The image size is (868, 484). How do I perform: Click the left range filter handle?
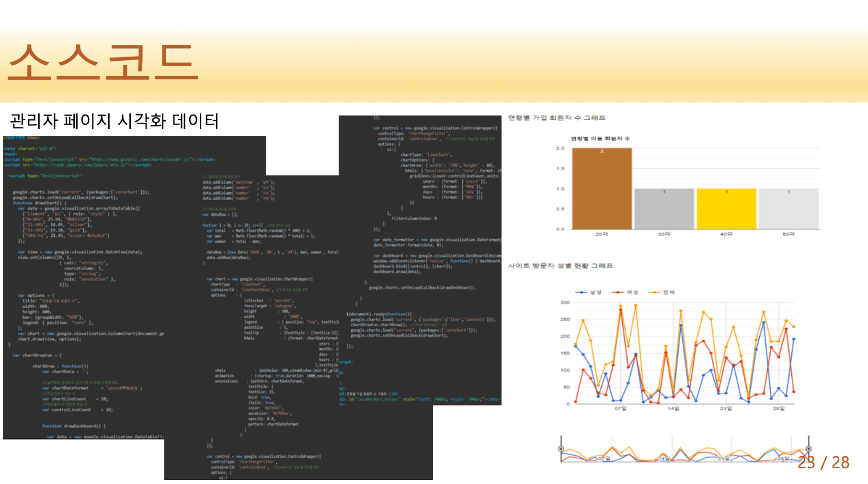click(x=561, y=449)
